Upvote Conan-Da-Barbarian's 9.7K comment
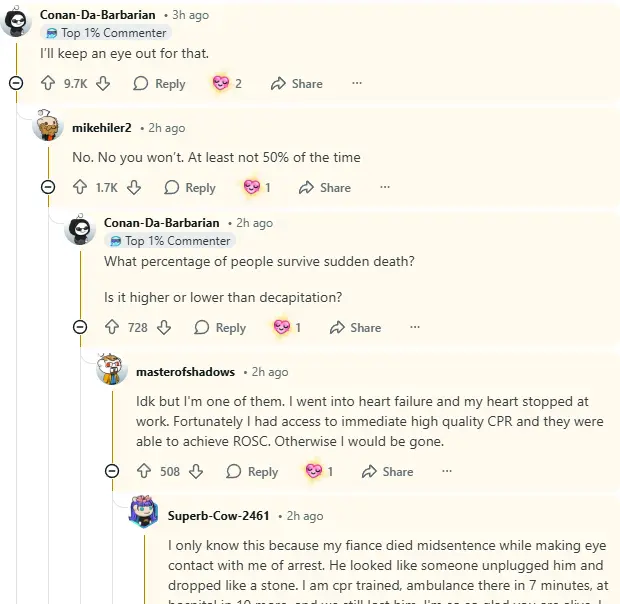This screenshot has height=604, width=620. tap(48, 84)
